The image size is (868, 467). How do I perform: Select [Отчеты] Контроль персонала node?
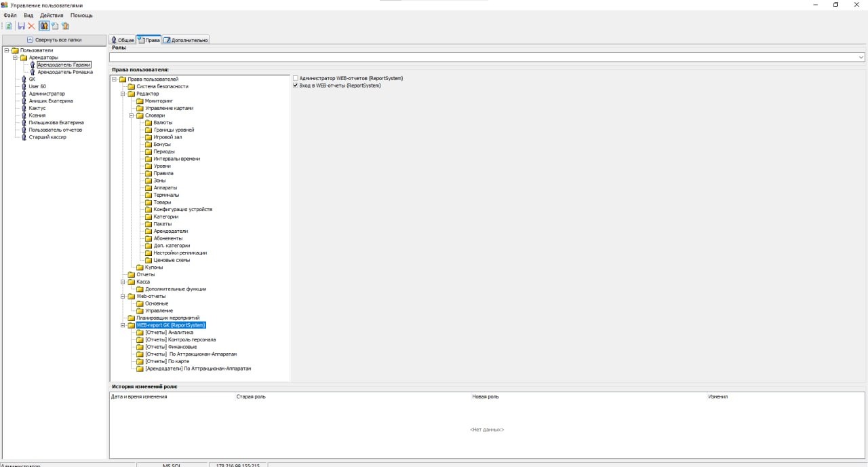tap(180, 339)
